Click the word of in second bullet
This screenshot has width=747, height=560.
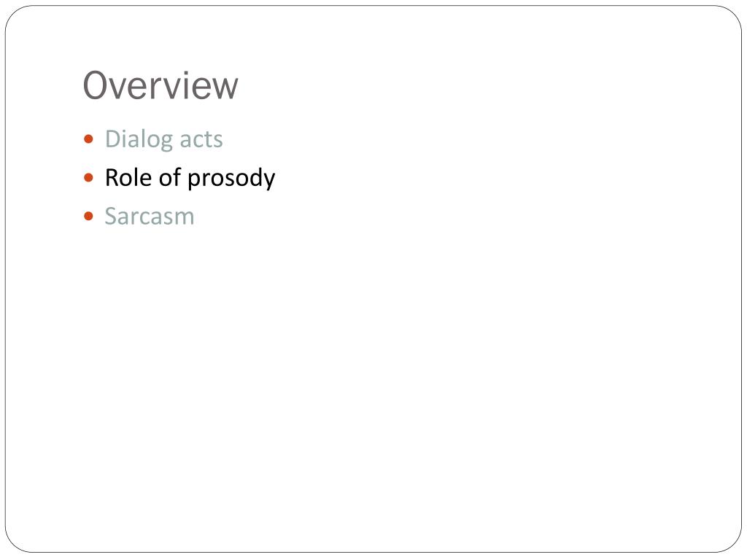(x=169, y=177)
